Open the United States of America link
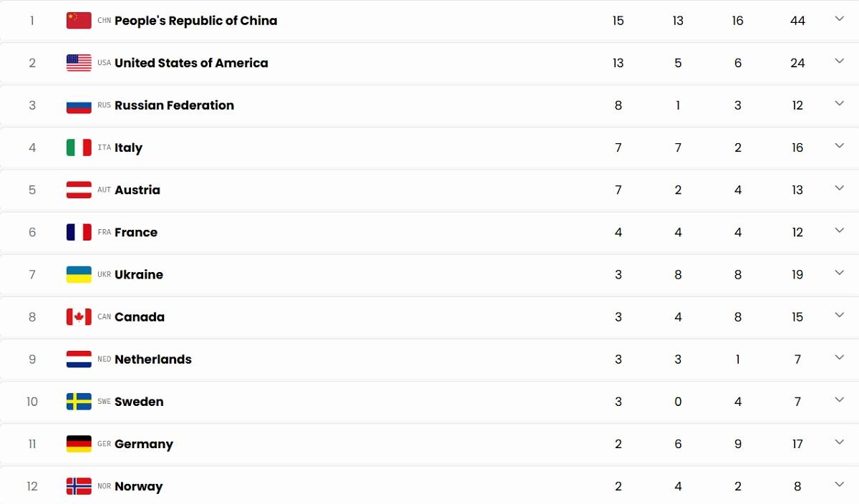This screenshot has height=504, width=859. (x=191, y=63)
